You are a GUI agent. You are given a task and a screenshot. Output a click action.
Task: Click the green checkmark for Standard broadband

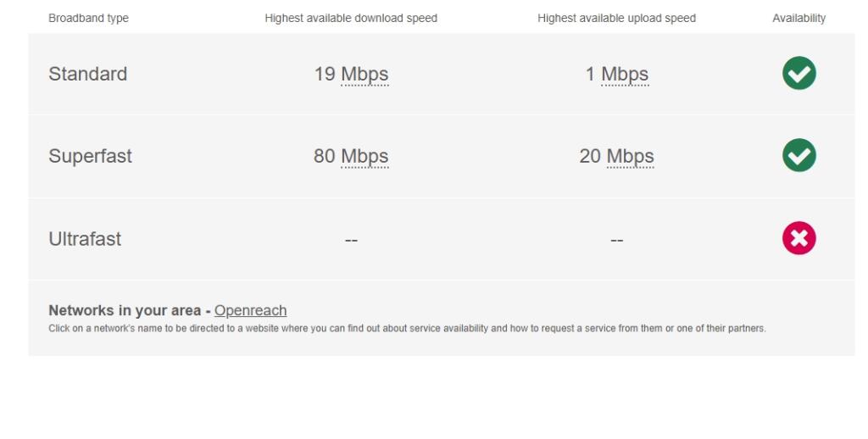(798, 73)
